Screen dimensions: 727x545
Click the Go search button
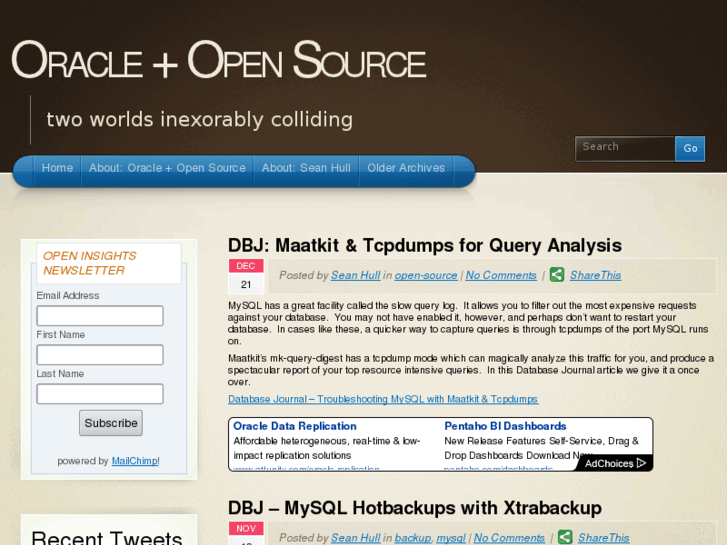click(x=690, y=148)
